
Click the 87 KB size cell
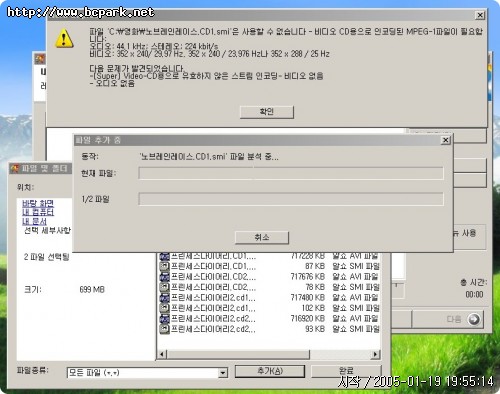pyautogui.click(x=315, y=266)
